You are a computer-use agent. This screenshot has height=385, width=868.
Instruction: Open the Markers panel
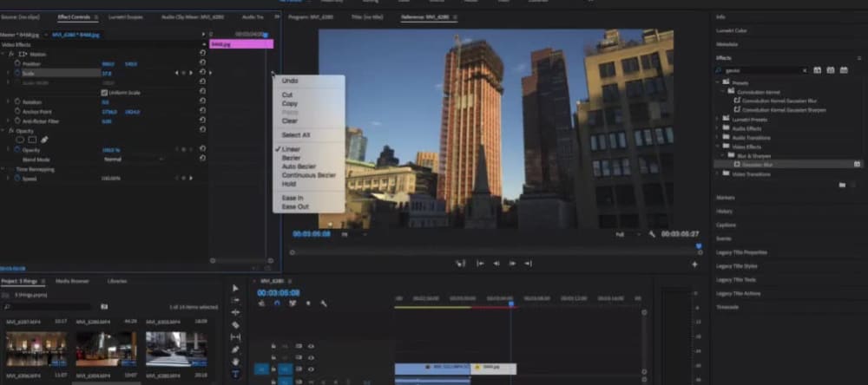(x=726, y=198)
